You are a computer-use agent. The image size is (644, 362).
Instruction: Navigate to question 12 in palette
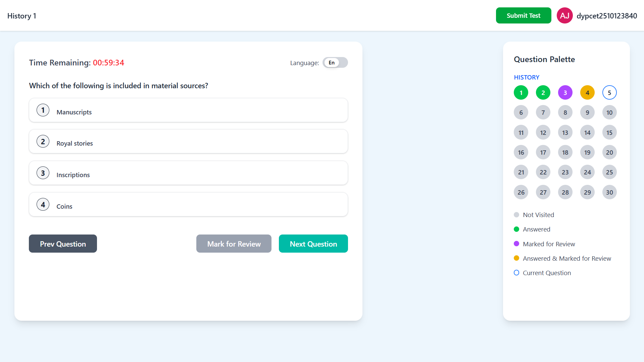(x=543, y=133)
